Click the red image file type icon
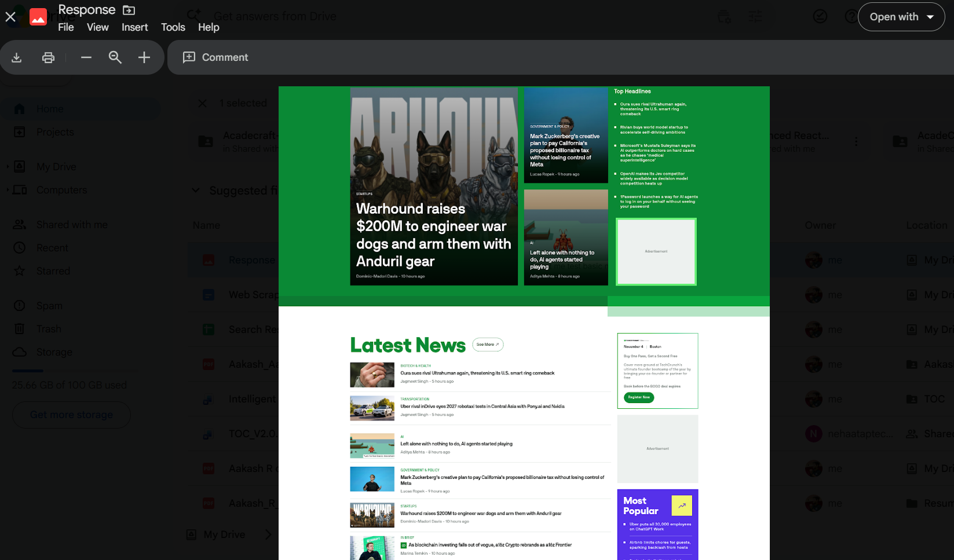Viewport: 954px width, 560px height. pyautogui.click(x=38, y=17)
